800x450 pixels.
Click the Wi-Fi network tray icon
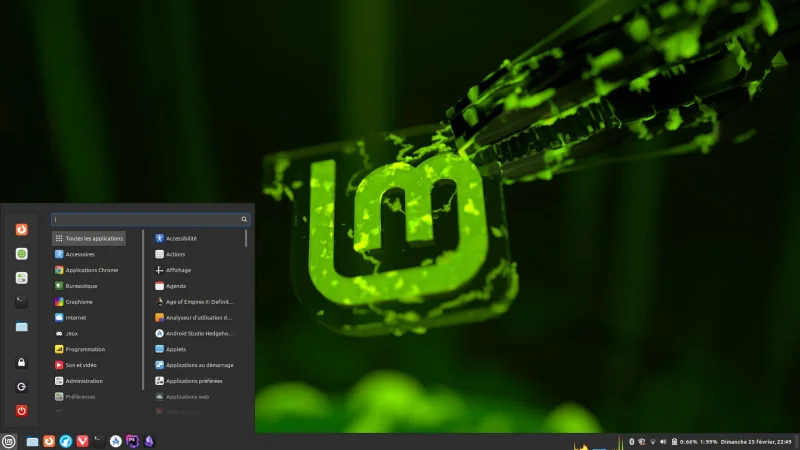[x=653, y=442]
